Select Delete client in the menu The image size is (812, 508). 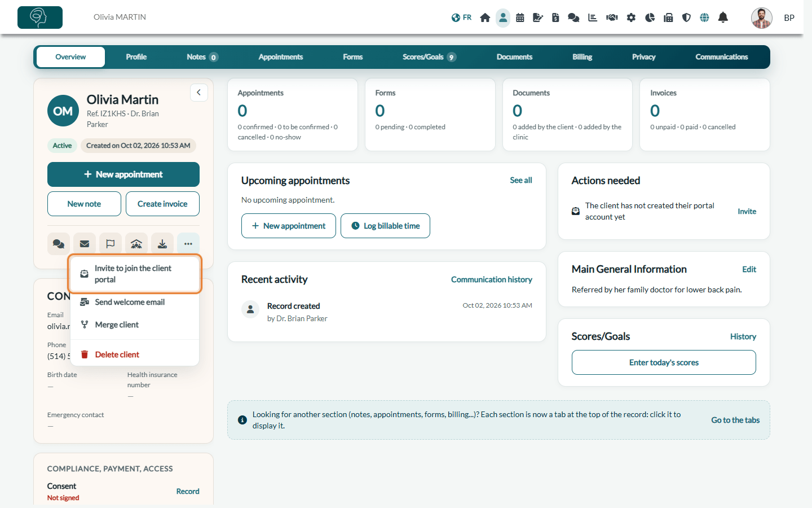tap(135, 354)
